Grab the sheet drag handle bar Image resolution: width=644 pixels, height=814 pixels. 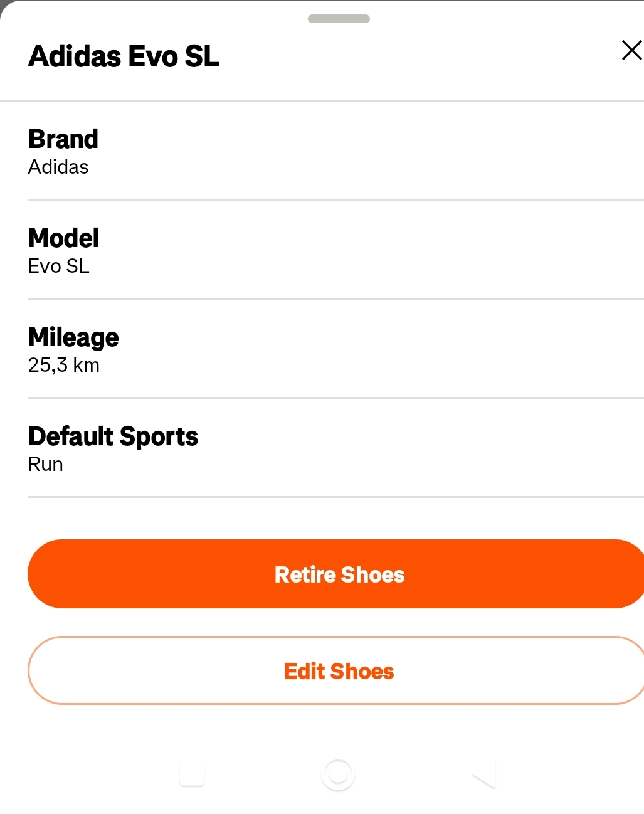[x=339, y=19]
